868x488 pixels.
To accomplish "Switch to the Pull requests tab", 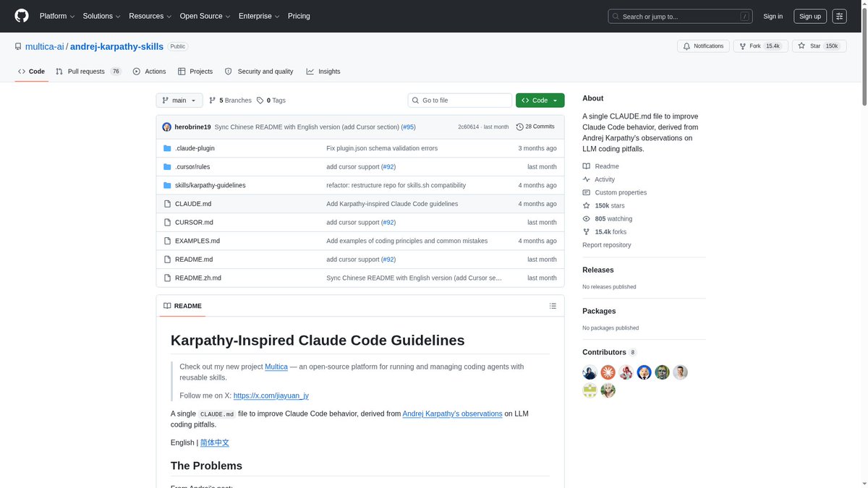I will point(88,72).
